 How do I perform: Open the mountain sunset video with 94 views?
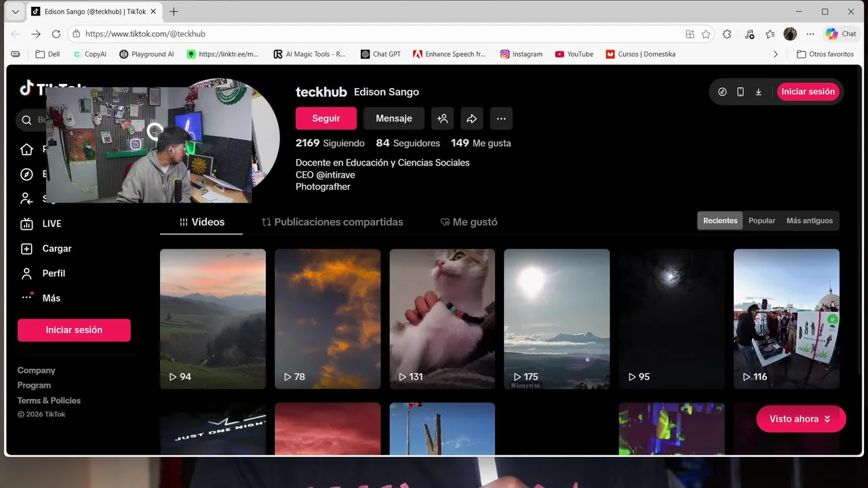[213, 319]
